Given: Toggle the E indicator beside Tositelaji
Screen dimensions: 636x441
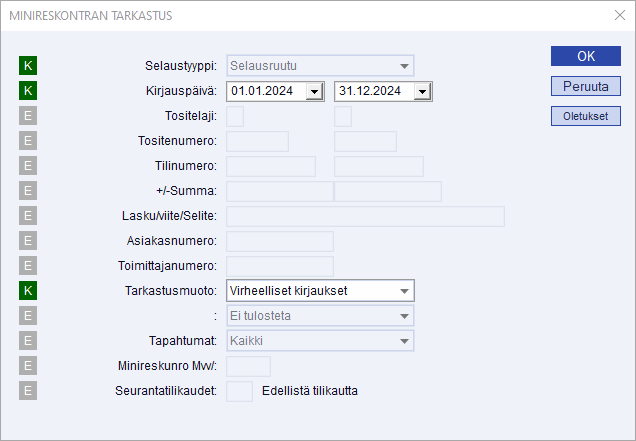Looking at the screenshot, I should 28,116.
